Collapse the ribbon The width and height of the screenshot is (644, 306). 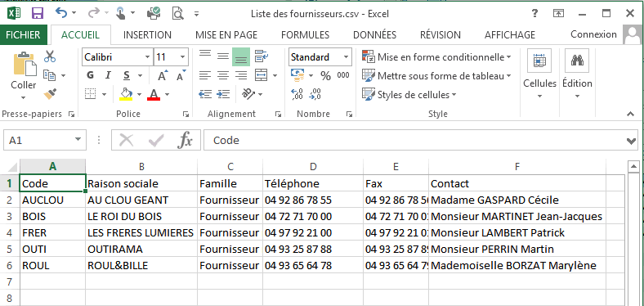pos(630,114)
